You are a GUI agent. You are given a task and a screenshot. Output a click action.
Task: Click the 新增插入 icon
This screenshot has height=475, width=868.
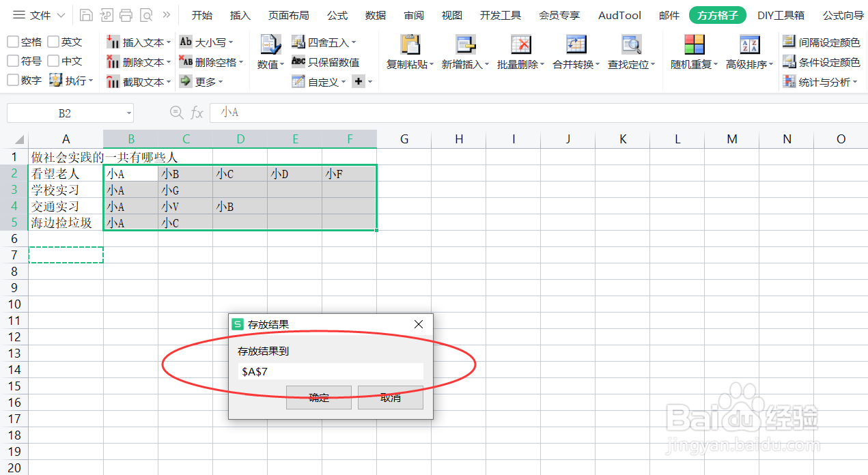(466, 45)
